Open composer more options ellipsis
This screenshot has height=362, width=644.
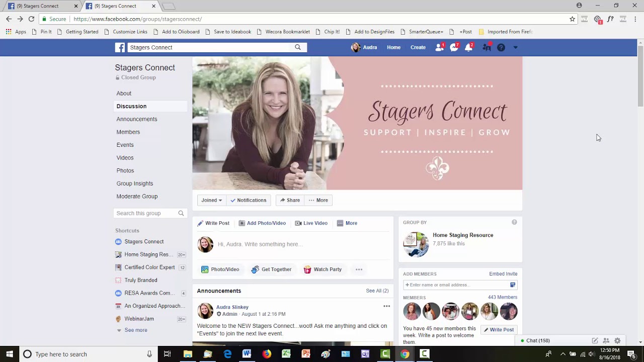(x=359, y=269)
